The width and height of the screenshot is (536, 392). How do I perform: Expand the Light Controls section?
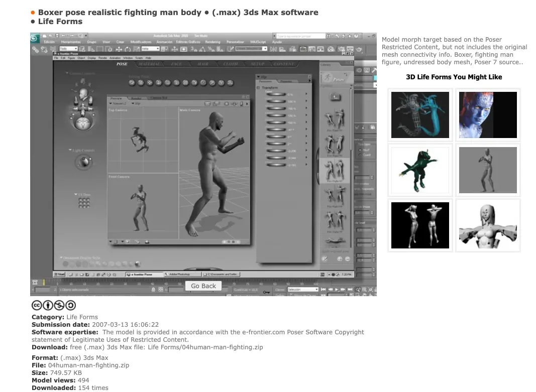pos(70,150)
